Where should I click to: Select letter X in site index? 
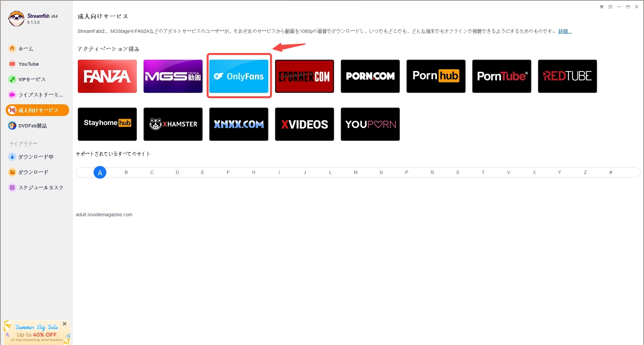pyautogui.click(x=534, y=172)
